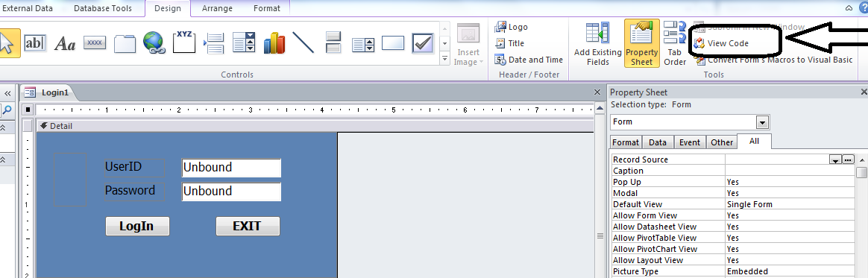Open the External Data ribbon tab

[28, 8]
